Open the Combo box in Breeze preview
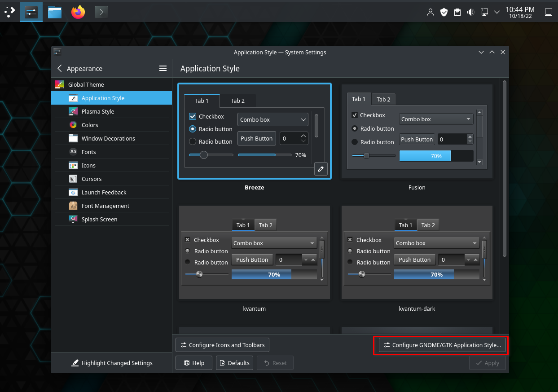Viewport: 558px width, 392px height. click(273, 119)
